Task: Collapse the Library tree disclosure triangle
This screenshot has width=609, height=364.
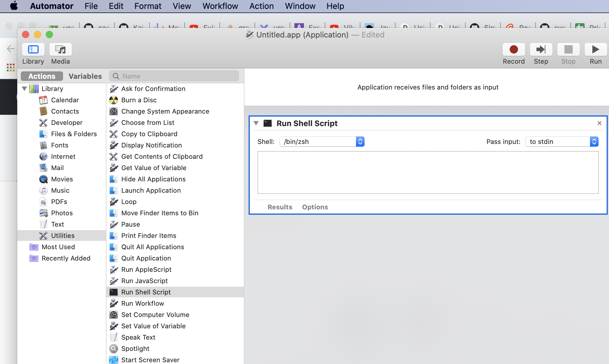Action: coord(24,89)
